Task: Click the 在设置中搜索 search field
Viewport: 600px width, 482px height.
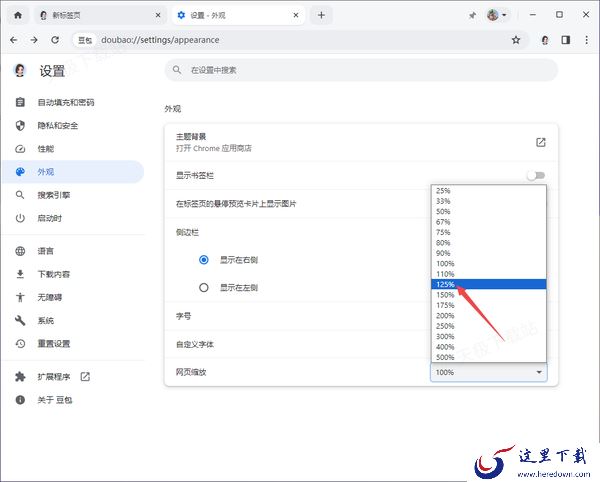Action: coord(360,70)
